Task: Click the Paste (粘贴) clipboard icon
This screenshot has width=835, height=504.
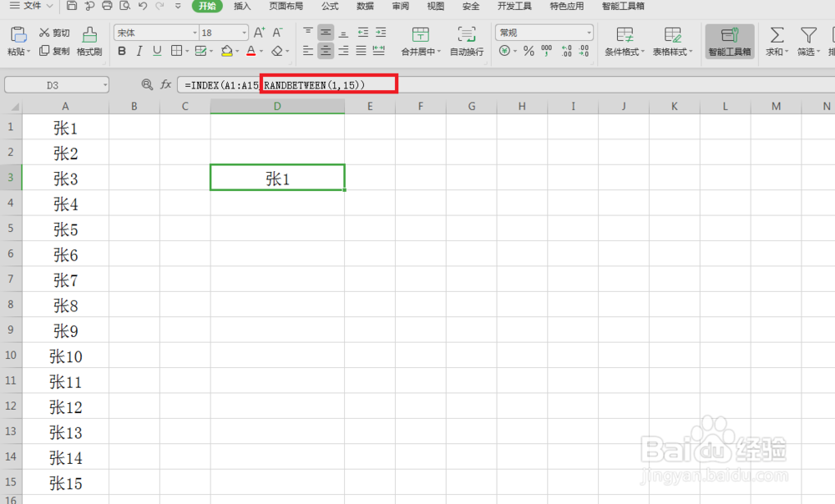Action: [18, 34]
